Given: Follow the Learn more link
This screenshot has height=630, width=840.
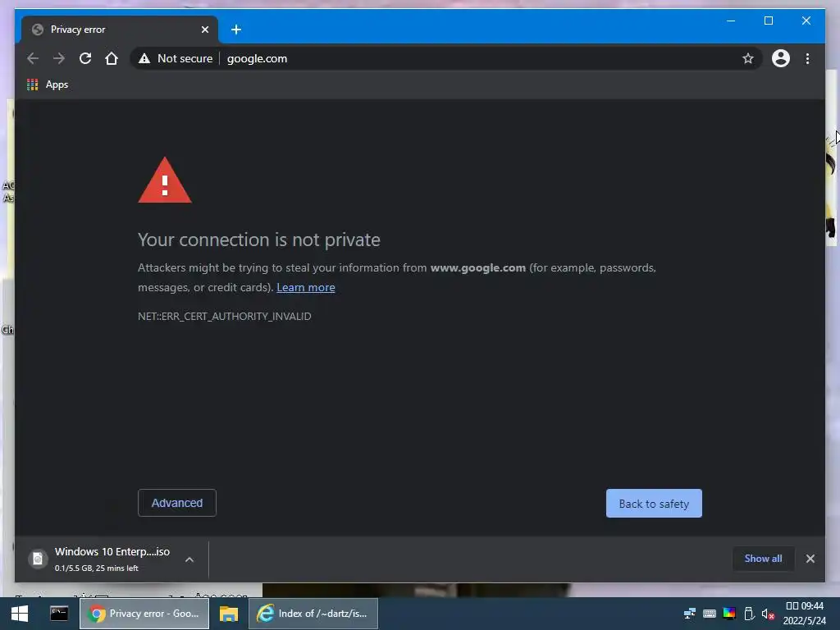Looking at the screenshot, I should pyautogui.click(x=306, y=288).
